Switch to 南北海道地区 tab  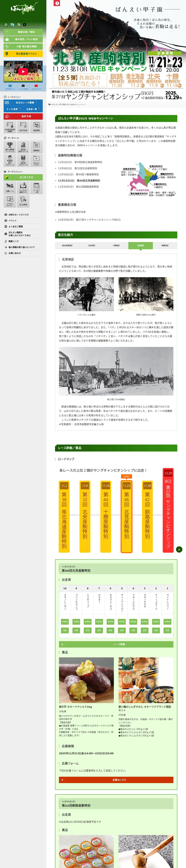[x=67, y=246]
